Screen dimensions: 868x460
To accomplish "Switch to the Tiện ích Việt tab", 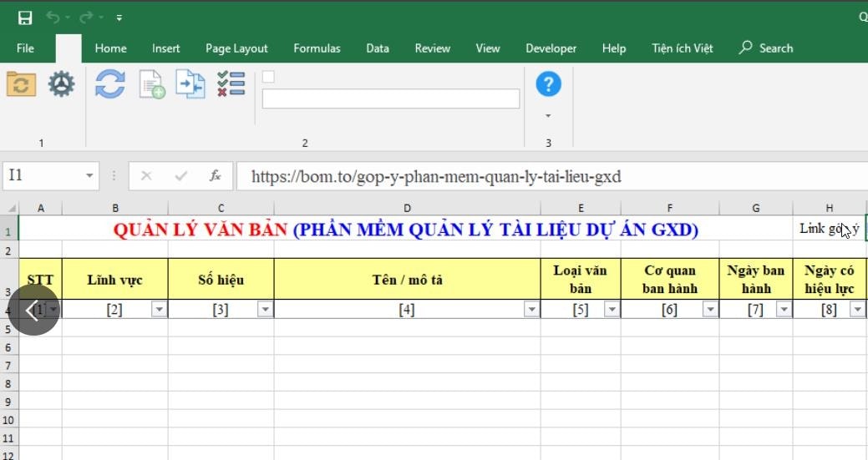I will coord(682,48).
